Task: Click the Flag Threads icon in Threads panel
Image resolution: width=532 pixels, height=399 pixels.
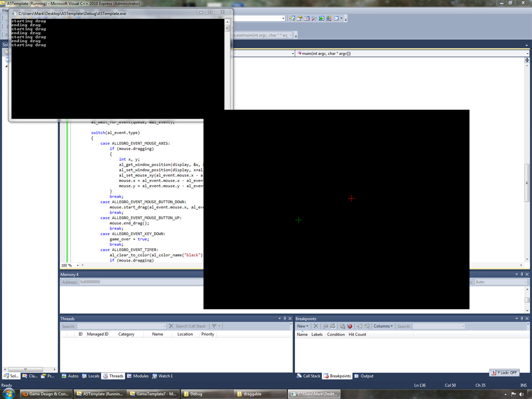Action: click(x=214, y=326)
